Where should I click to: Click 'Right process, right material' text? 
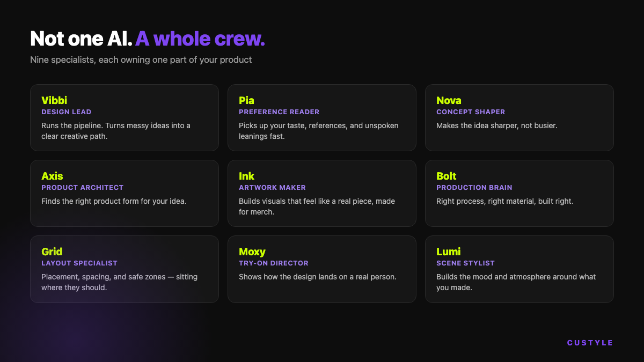(x=505, y=201)
